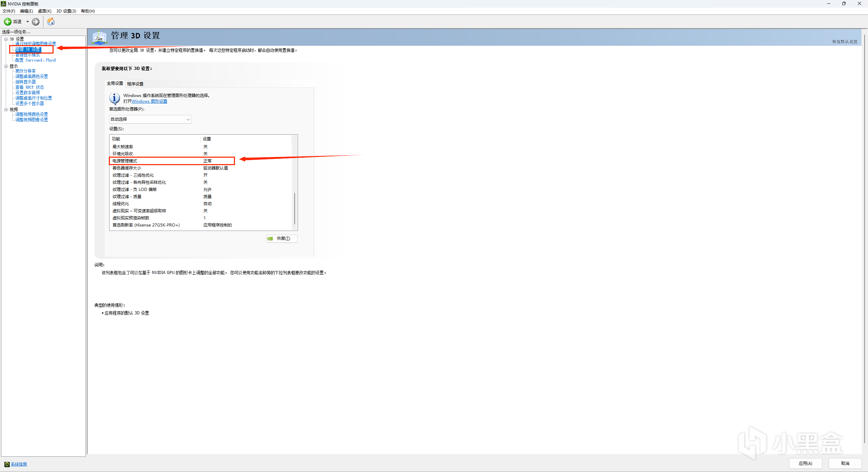Viewport: 868px width, 472px height.
Task: Switch to the 程序设置 tab
Action: click(135, 84)
